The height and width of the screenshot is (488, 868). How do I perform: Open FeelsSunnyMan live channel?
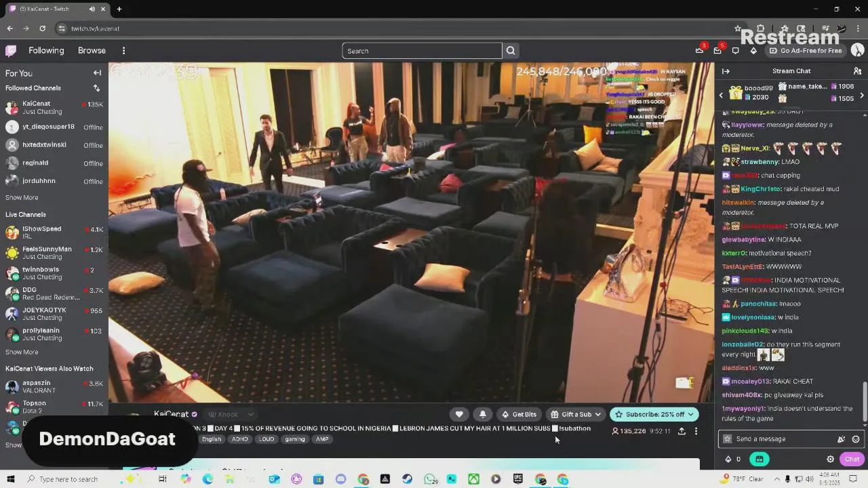coord(54,253)
